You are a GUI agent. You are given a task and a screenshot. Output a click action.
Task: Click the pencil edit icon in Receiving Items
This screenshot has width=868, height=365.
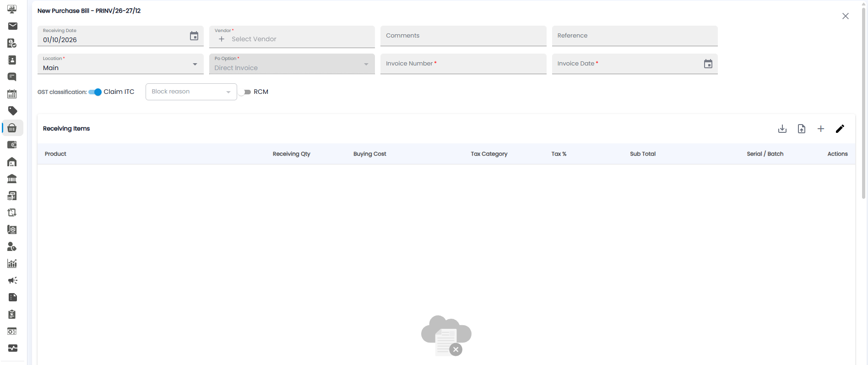[x=840, y=129]
